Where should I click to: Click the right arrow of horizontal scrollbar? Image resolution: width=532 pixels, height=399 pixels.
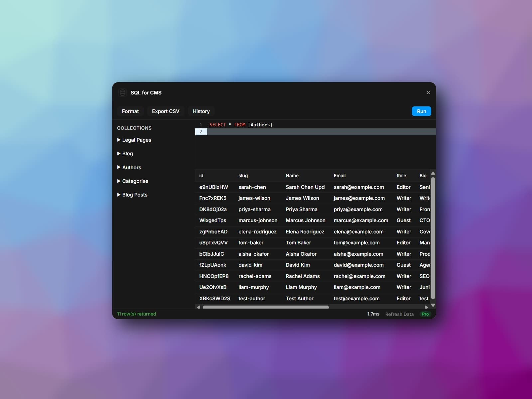coord(427,308)
